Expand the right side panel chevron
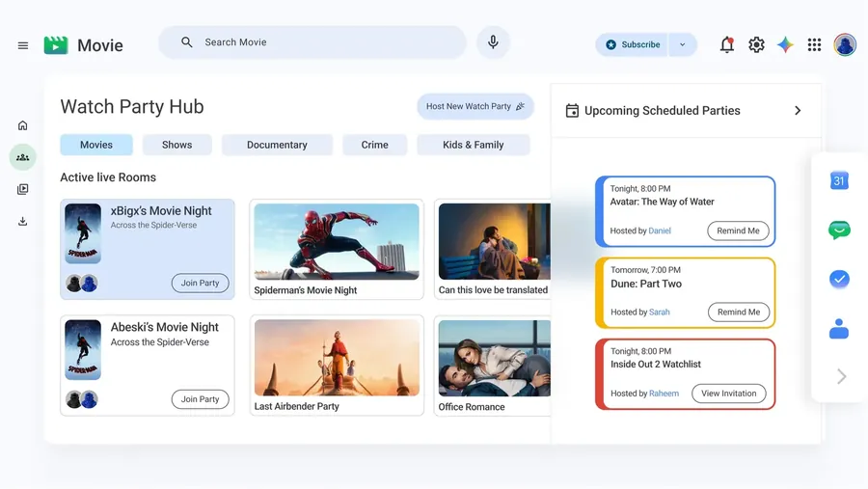Screen dimensions: 868x489 (841, 376)
